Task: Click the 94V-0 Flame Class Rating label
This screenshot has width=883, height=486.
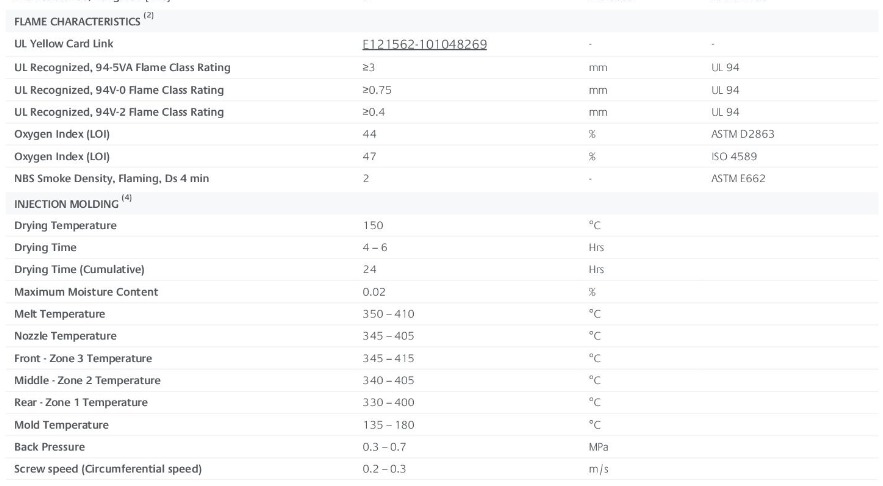Action: (119, 90)
